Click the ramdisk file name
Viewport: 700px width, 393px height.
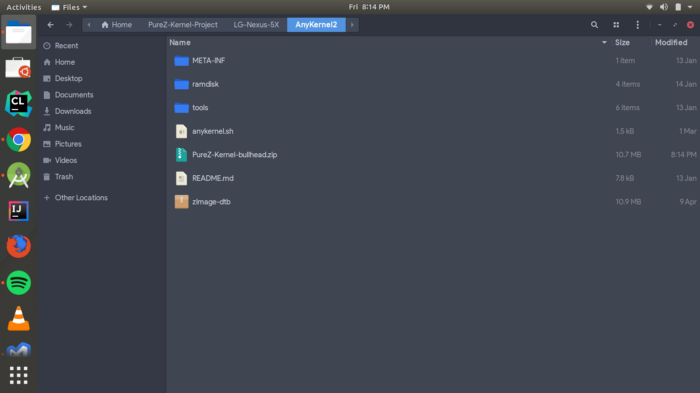[205, 84]
